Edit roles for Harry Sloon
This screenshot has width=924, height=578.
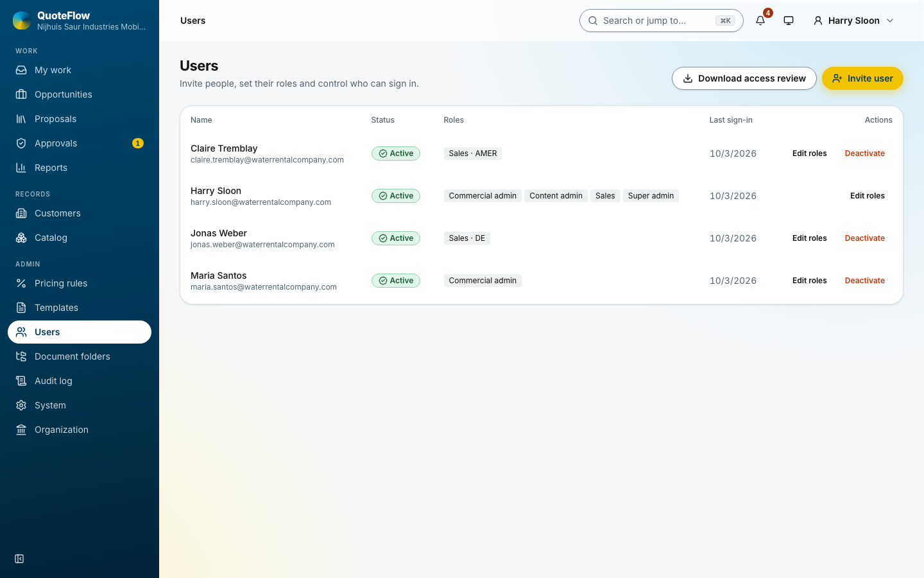click(867, 196)
